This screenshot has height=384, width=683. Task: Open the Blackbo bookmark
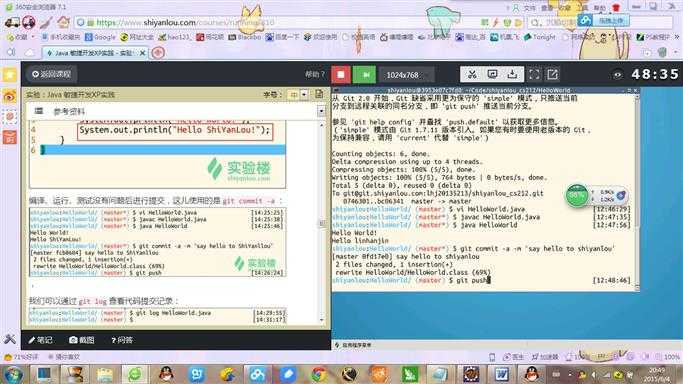(244, 37)
